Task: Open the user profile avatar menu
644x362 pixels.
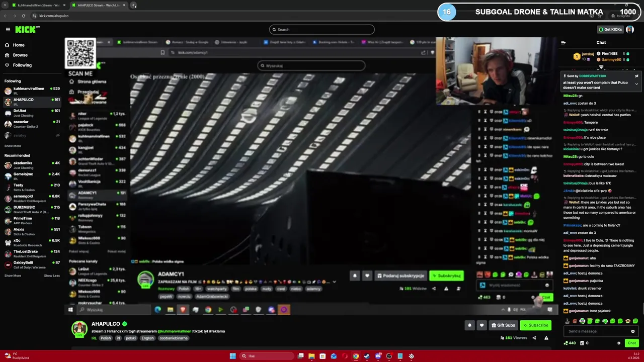Action: (x=630, y=30)
